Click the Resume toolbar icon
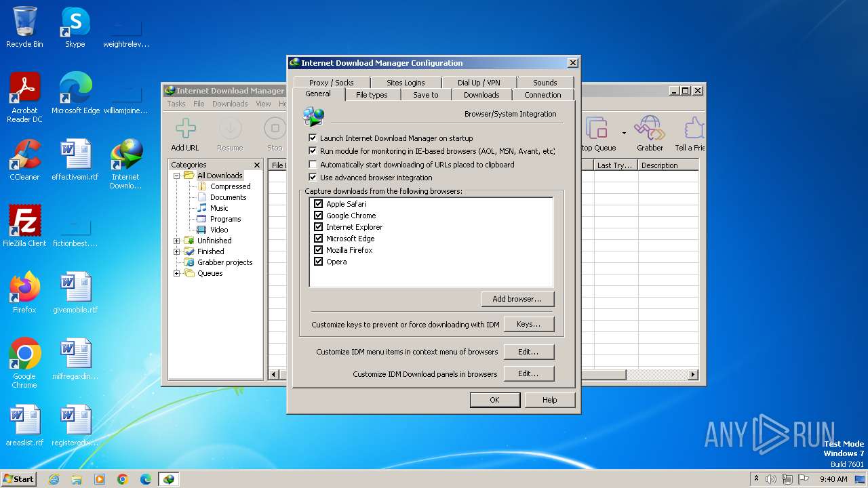 click(x=230, y=134)
